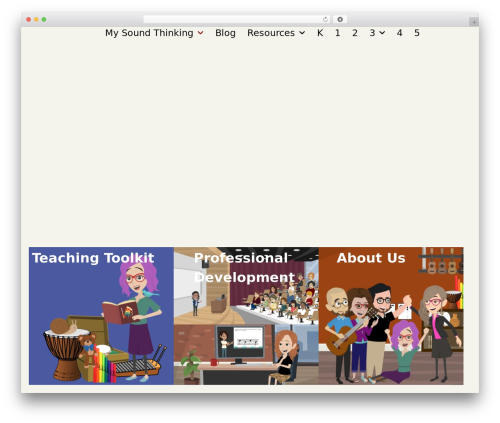Open the Professional Development image tile

pos(246,316)
